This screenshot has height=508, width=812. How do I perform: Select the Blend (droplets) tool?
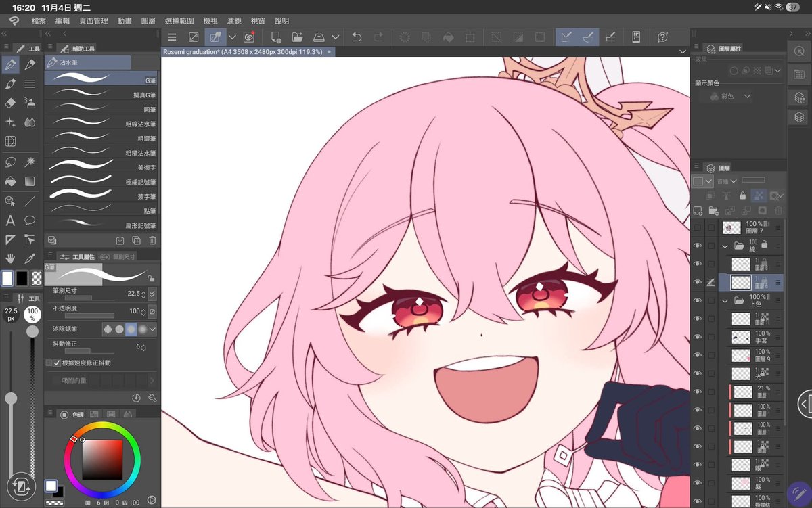click(x=30, y=122)
